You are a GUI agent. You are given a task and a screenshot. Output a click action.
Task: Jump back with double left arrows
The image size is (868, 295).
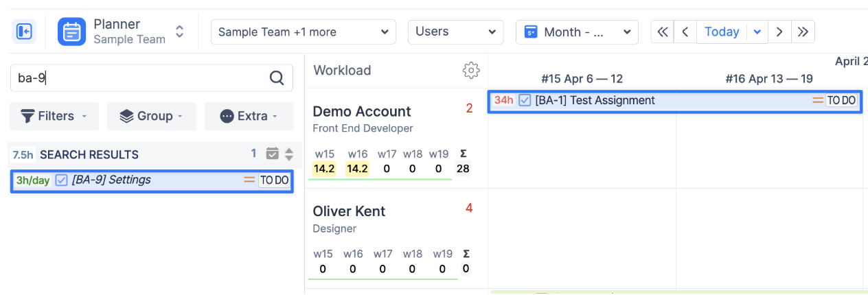(x=662, y=32)
